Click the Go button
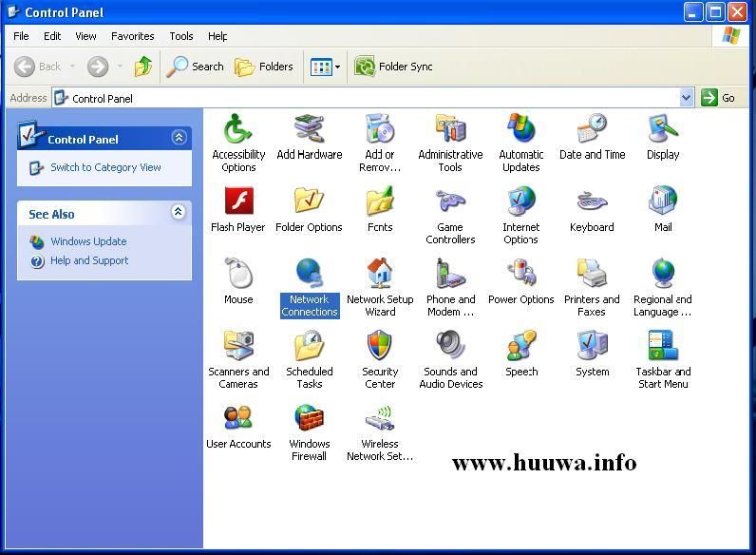Viewport: 756px width, 555px height. 718,98
